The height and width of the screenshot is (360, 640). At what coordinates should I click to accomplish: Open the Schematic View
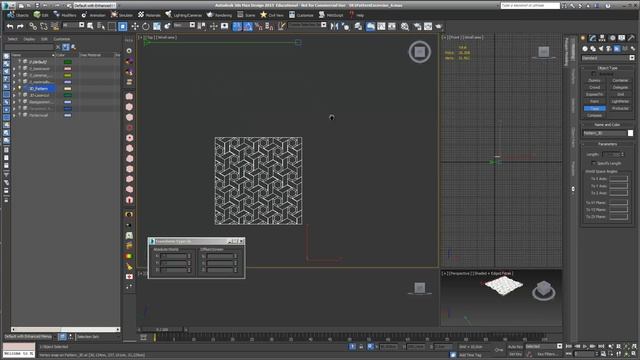point(392,26)
